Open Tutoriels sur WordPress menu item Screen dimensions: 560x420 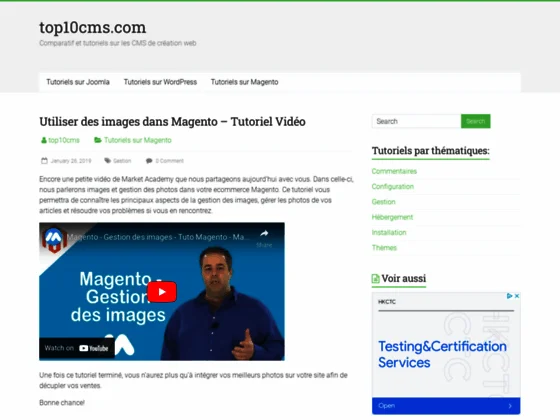click(x=160, y=82)
